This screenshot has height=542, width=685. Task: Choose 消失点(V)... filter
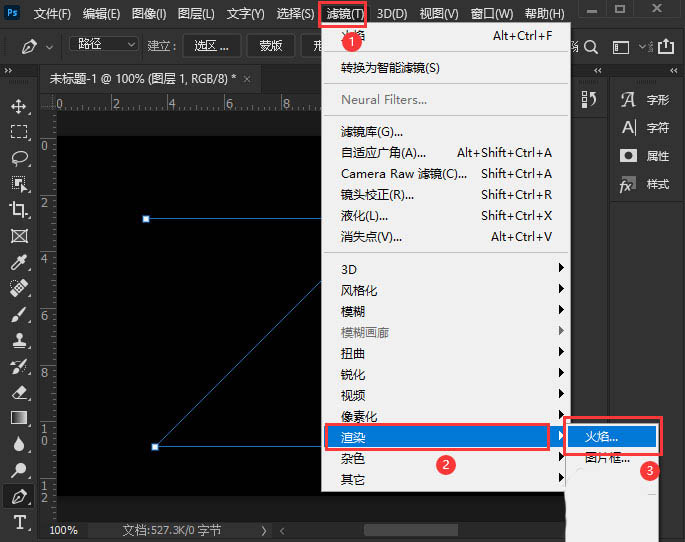pos(445,236)
